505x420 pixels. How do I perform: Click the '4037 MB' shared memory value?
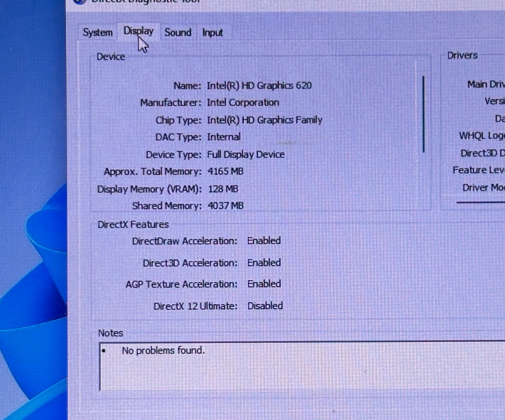tap(226, 206)
